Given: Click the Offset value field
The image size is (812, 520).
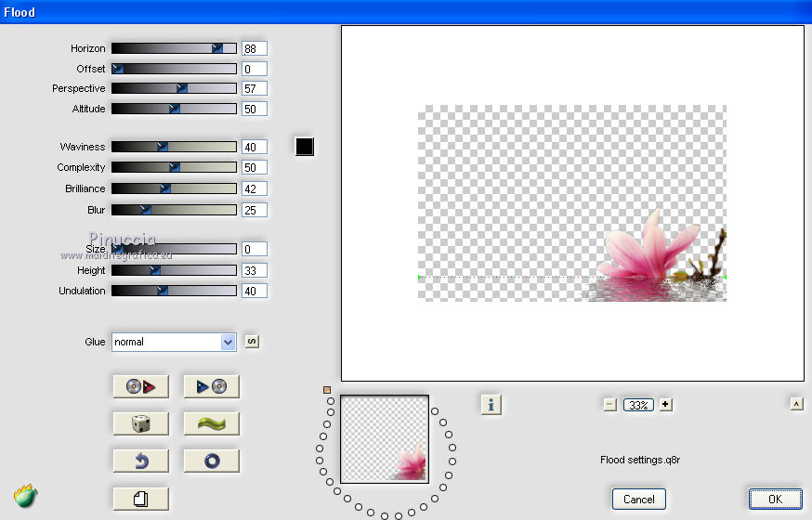Looking at the screenshot, I should [x=255, y=69].
